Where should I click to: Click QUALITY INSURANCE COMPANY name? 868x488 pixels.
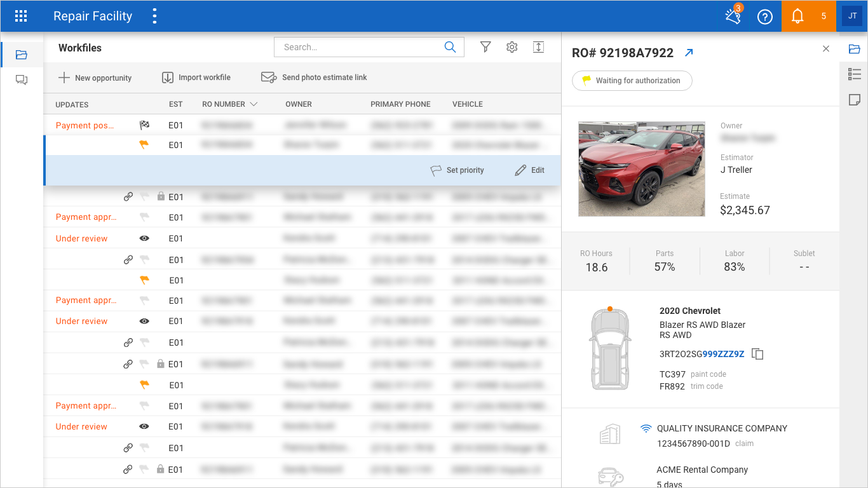tap(722, 428)
